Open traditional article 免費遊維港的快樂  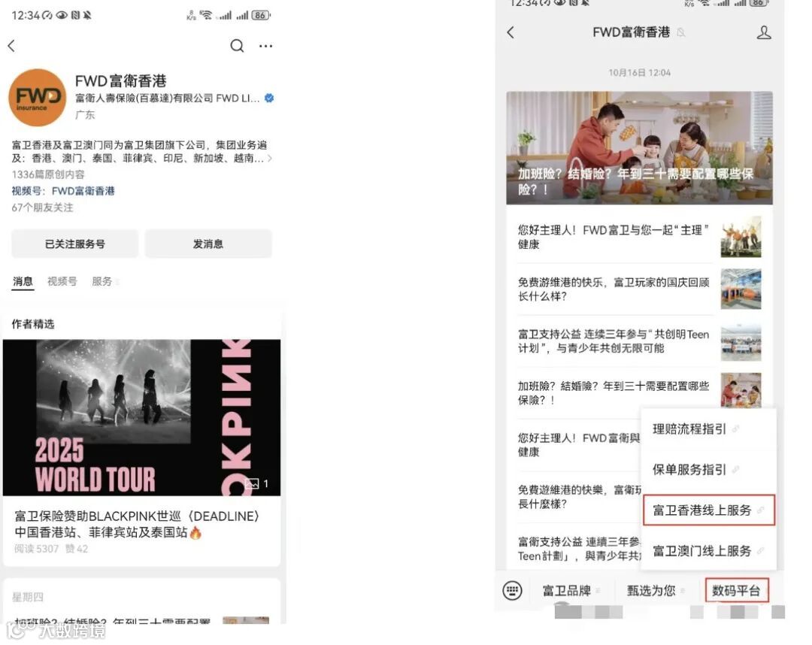point(579,497)
